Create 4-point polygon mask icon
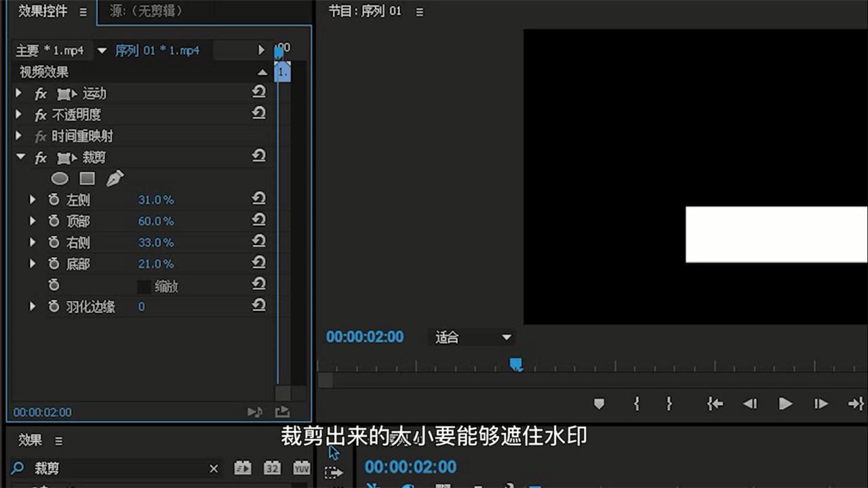Image resolution: width=868 pixels, height=488 pixels. point(87,178)
